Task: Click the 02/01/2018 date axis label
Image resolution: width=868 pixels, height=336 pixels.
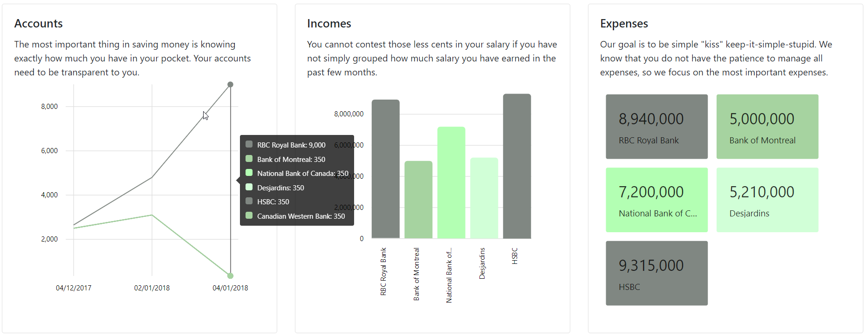Action: (x=152, y=288)
